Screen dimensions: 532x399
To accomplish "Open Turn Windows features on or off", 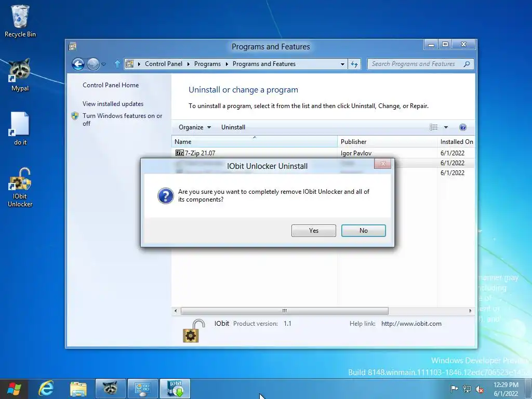I will point(123,119).
